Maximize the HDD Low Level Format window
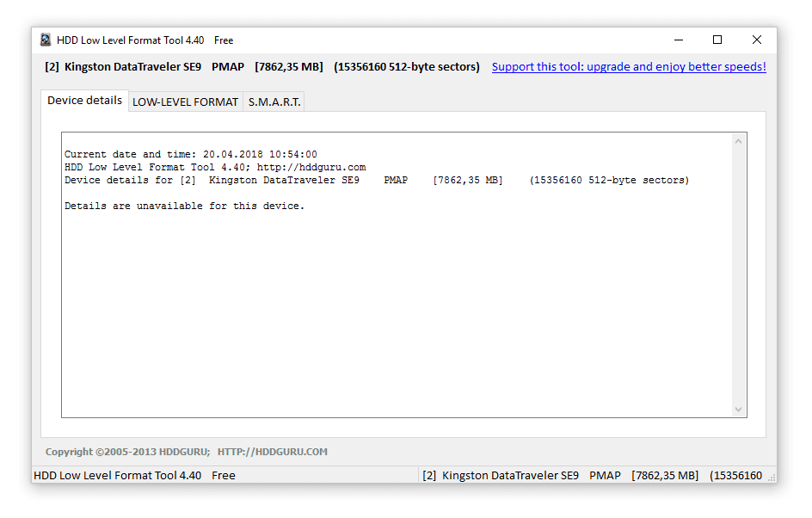Screen dimensions: 812x518 [717, 40]
